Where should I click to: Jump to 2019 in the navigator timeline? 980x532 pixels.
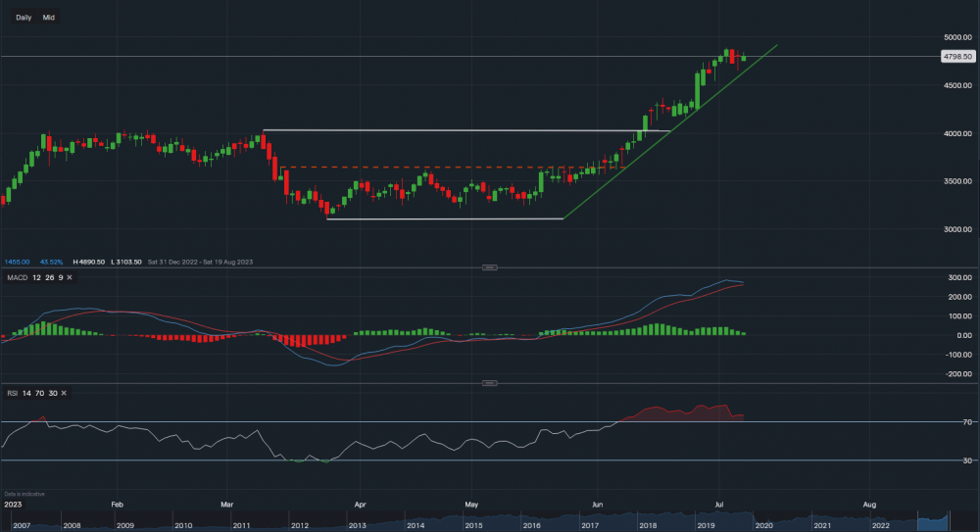703,526
